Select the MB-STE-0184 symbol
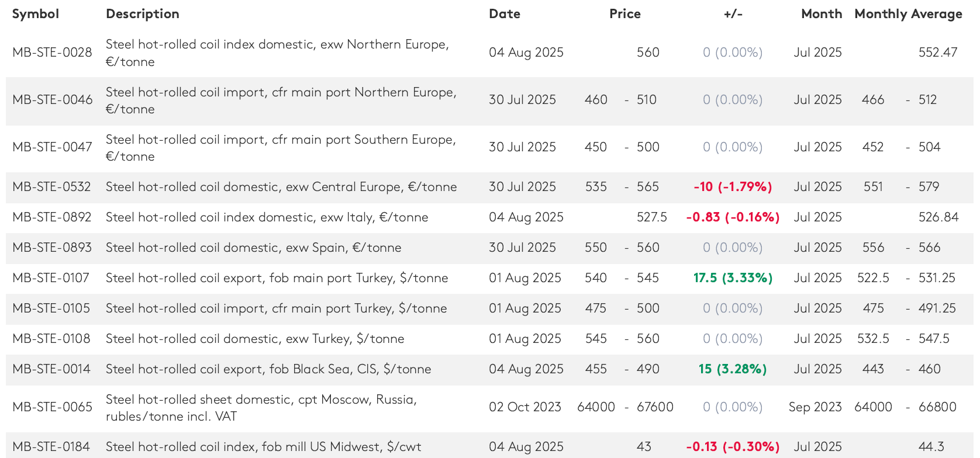The width and height of the screenshot is (980, 458). point(51,447)
